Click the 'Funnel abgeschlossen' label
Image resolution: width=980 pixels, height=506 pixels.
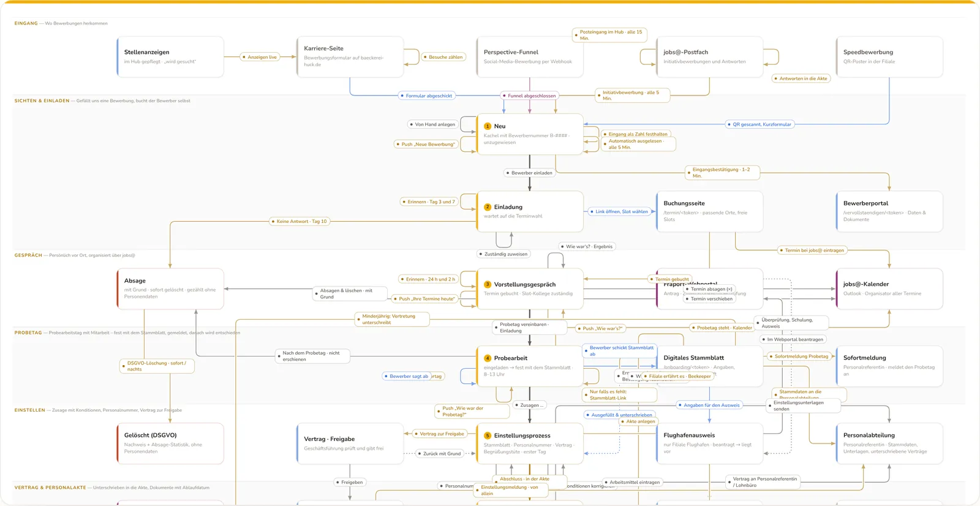pos(529,96)
